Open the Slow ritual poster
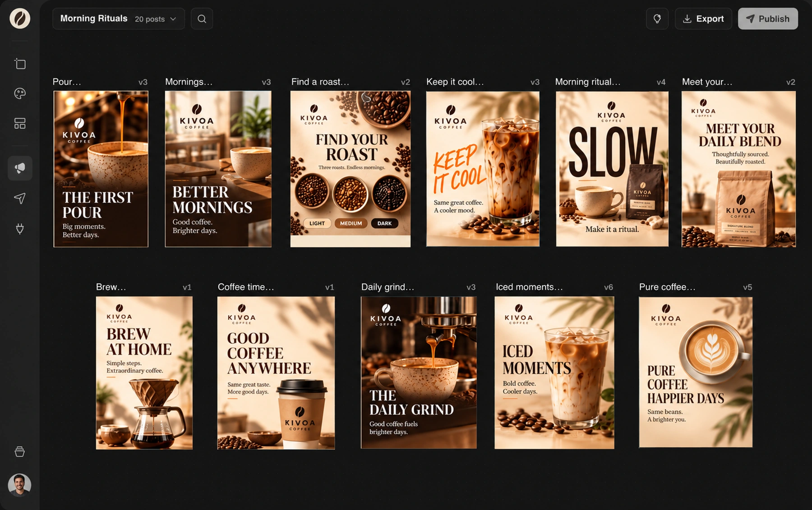 [612, 169]
